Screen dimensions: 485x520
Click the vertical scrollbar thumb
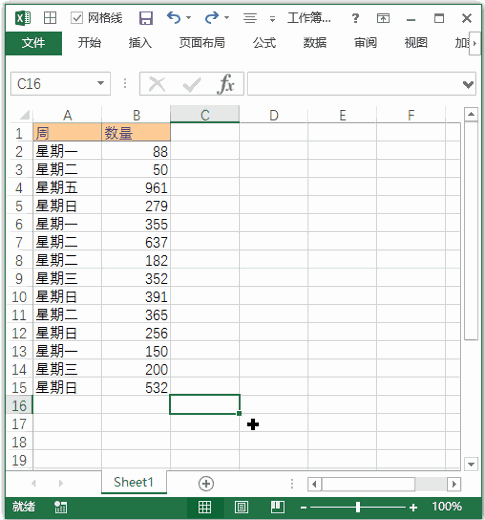tap(471, 231)
